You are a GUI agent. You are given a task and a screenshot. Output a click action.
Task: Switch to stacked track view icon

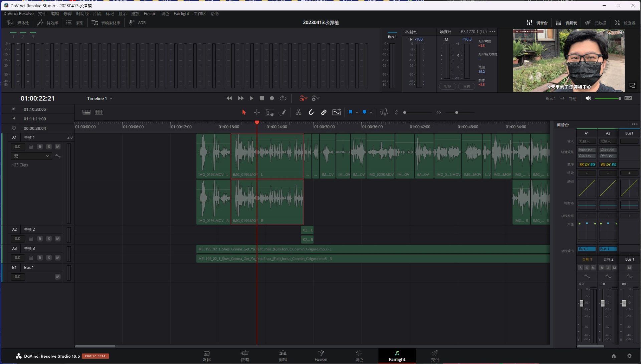86,112
